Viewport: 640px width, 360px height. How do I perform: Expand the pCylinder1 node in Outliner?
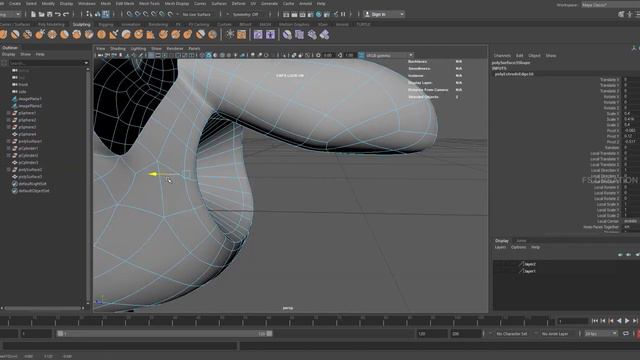9,148
